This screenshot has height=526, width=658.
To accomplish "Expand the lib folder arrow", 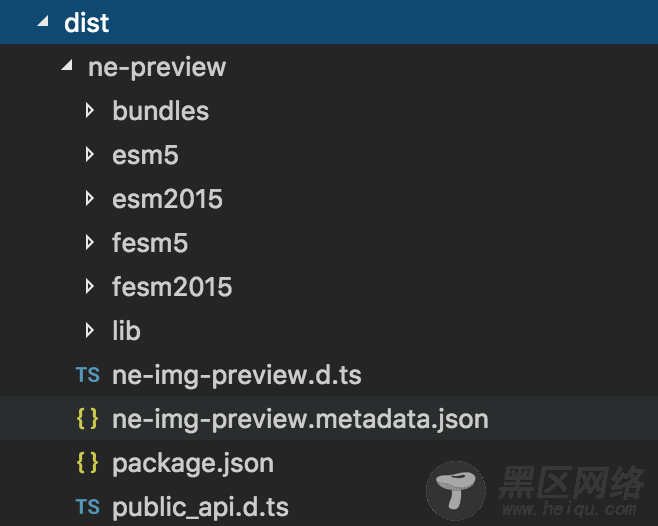I will [89, 330].
